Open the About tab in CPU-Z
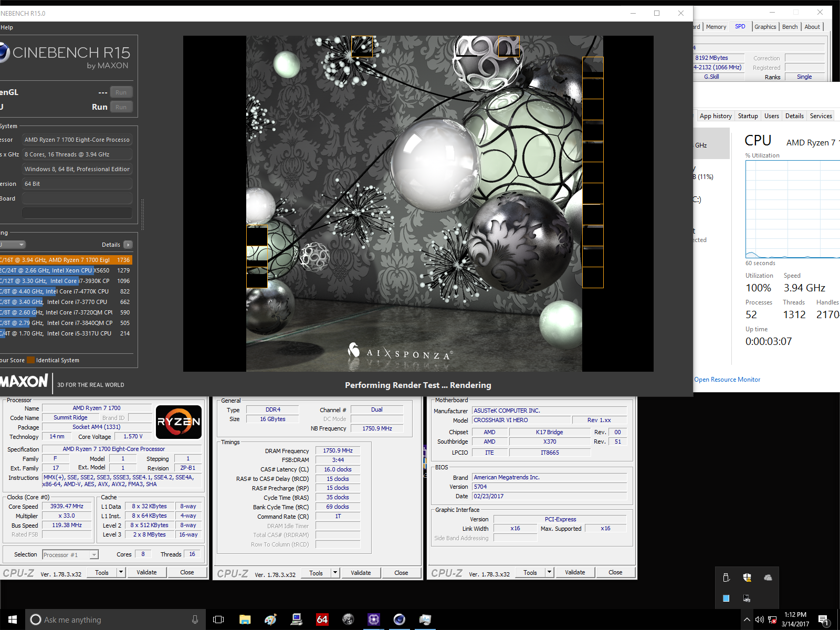 [812, 27]
